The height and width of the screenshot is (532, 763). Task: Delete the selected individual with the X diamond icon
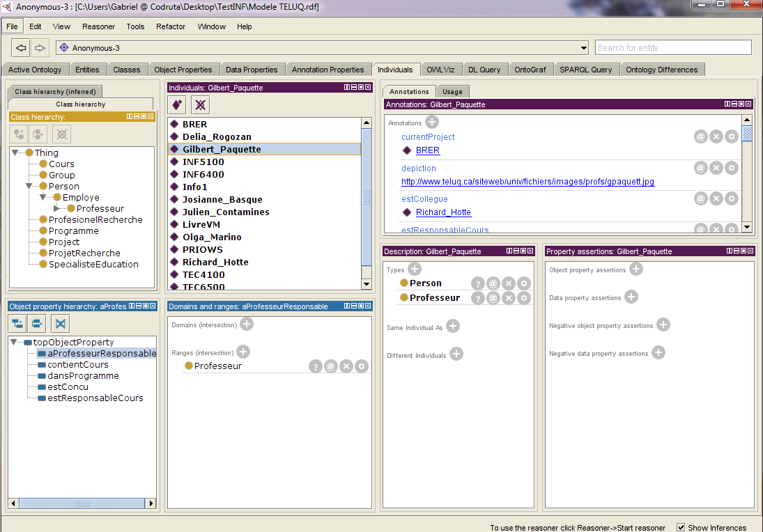pyautogui.click(x=201, y=104)
